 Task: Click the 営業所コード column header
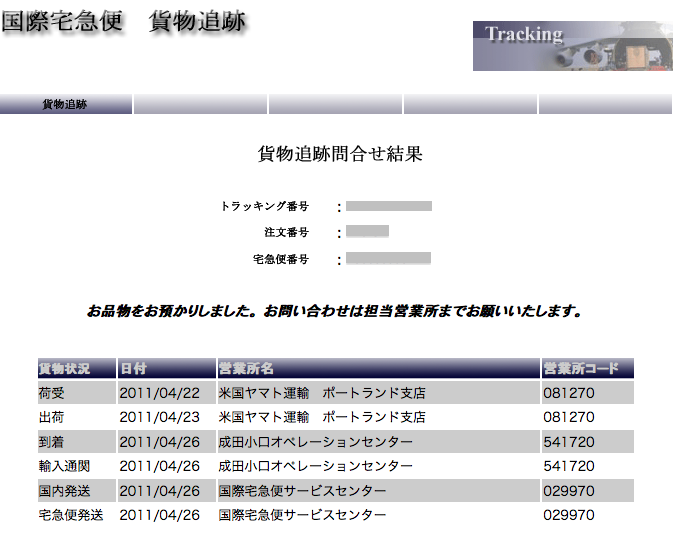tap(588, 368)
